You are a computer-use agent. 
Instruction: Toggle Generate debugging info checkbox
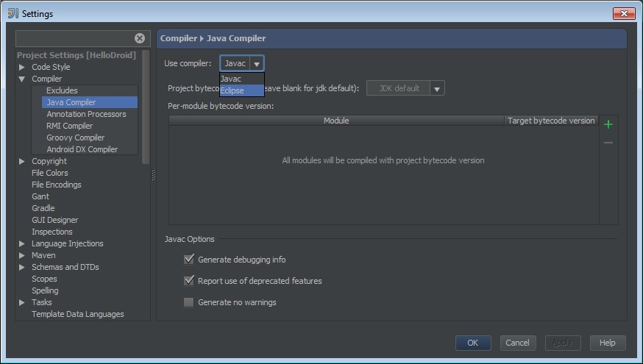click(189, 260)
